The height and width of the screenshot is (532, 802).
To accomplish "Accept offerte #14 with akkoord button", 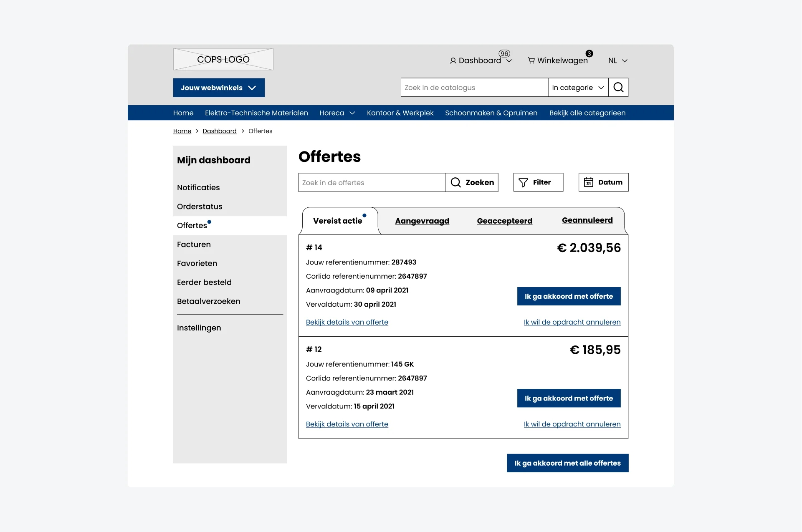I will 569,296.
